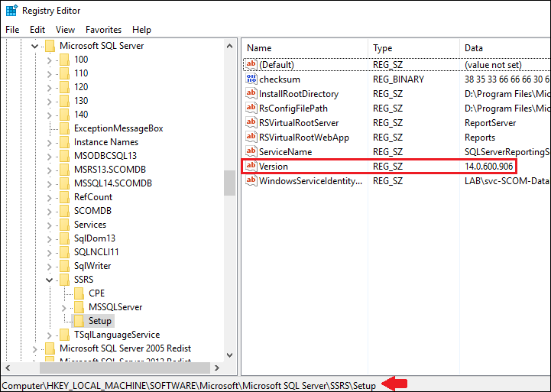Expand the SQLNCLI11 key
This screenshot has width=551, height=392.
click(x=49, y=253)
